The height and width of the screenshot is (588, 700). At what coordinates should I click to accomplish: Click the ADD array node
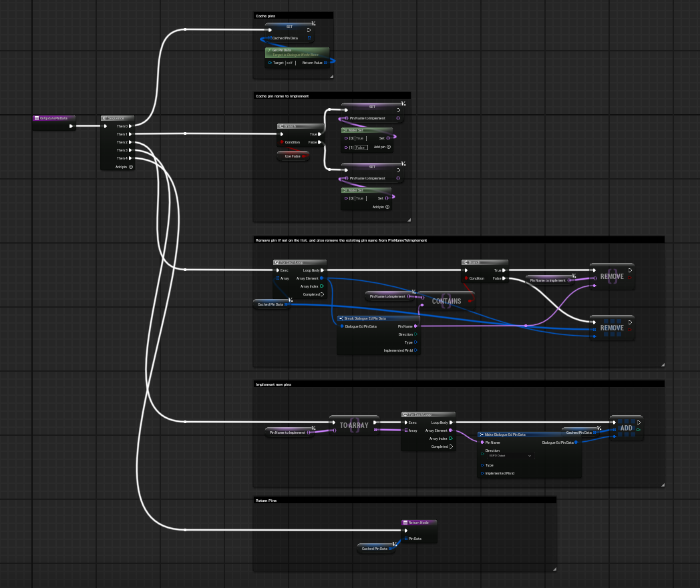coord(625,428)
